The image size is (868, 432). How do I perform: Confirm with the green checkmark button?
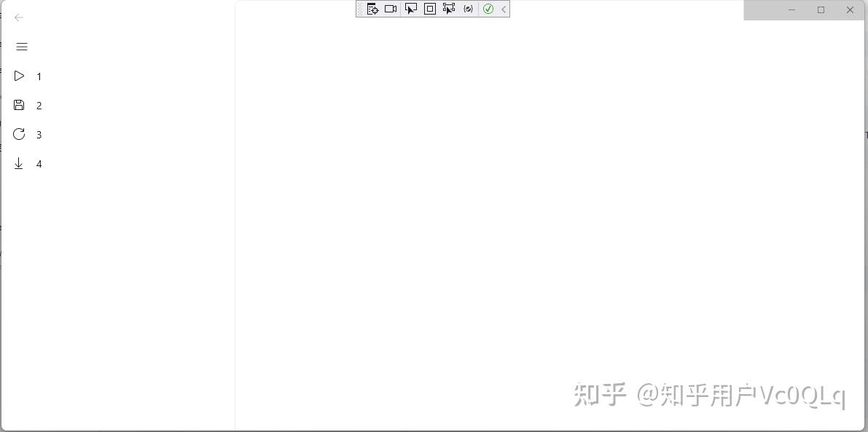pyautogui.click(x=488, y=9)
